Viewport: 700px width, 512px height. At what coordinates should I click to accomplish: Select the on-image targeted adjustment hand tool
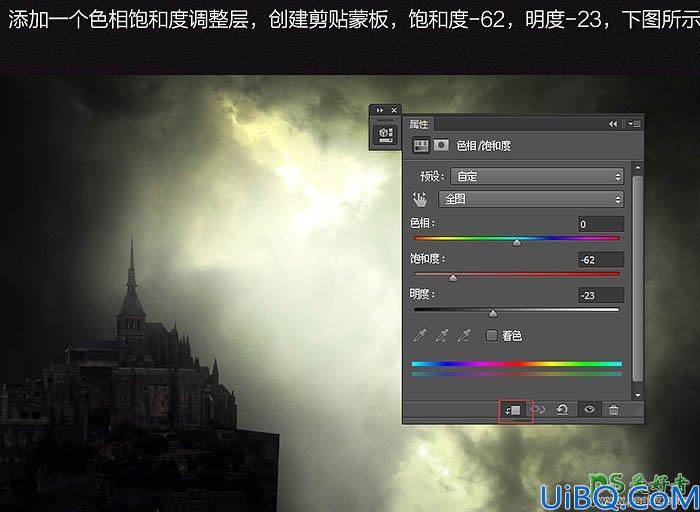click(420, 199)
